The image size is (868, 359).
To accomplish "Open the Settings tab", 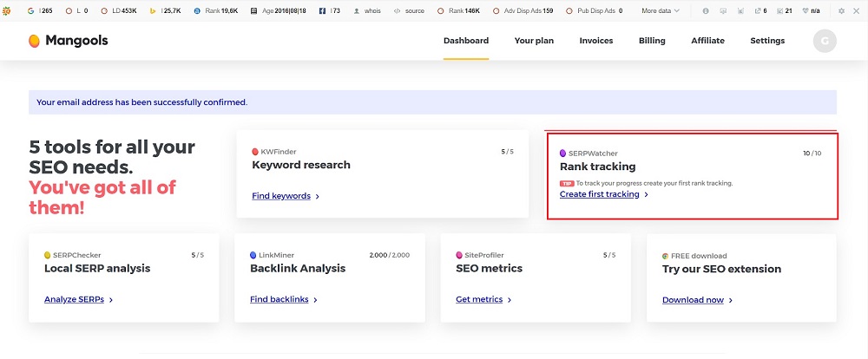I will [767, 41].
